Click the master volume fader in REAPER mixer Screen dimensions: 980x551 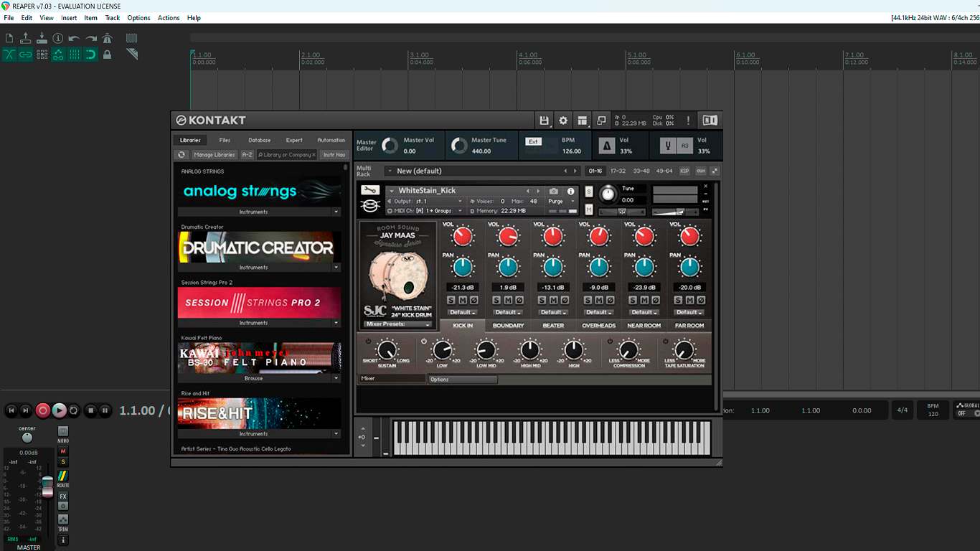click(x=47, y=486)
